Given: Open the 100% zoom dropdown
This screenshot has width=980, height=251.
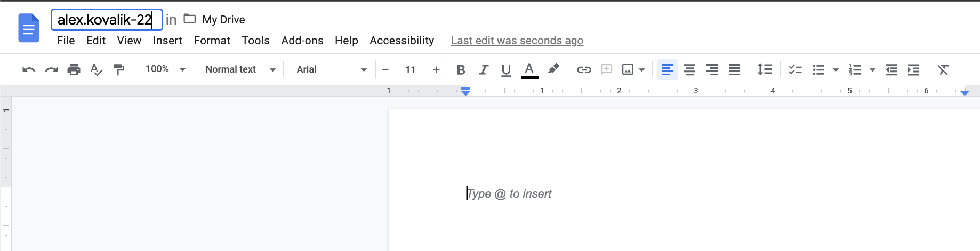Looking at the screenshot, I should tap(165, 69).
